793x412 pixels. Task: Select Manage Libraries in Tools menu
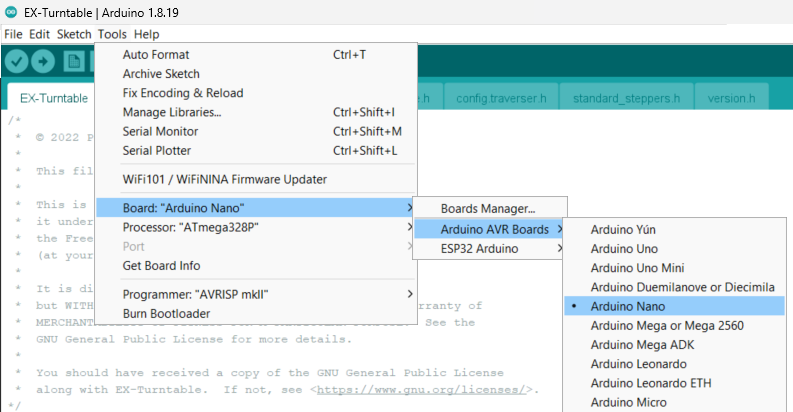171,112
